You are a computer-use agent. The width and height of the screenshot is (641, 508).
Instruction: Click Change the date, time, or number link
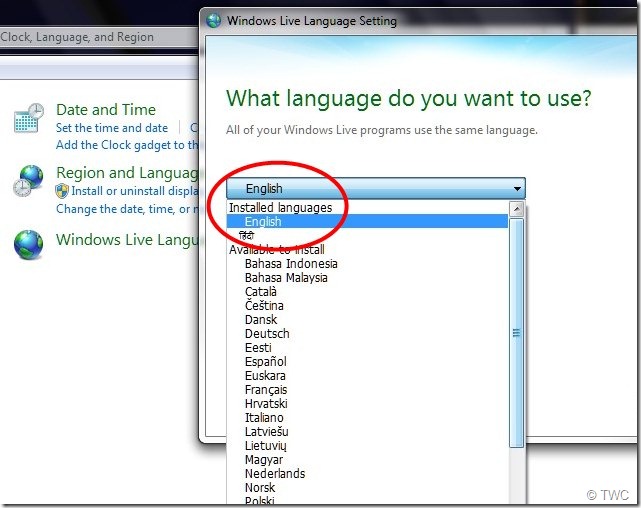[128, 209]
